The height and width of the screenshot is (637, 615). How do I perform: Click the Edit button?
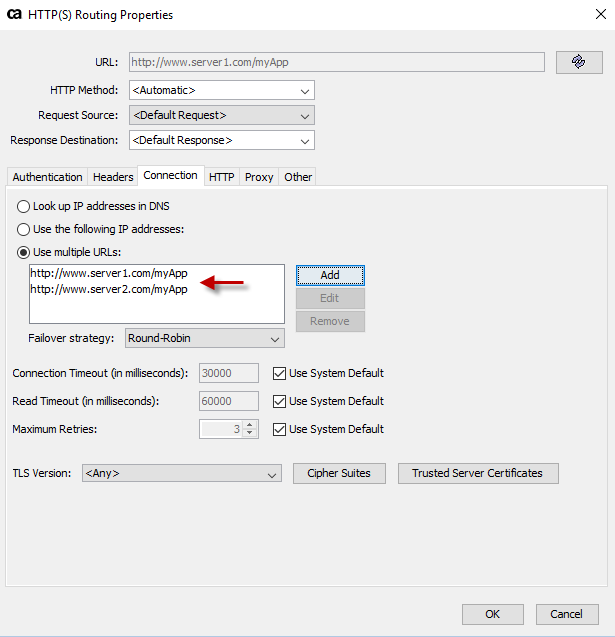330,299
